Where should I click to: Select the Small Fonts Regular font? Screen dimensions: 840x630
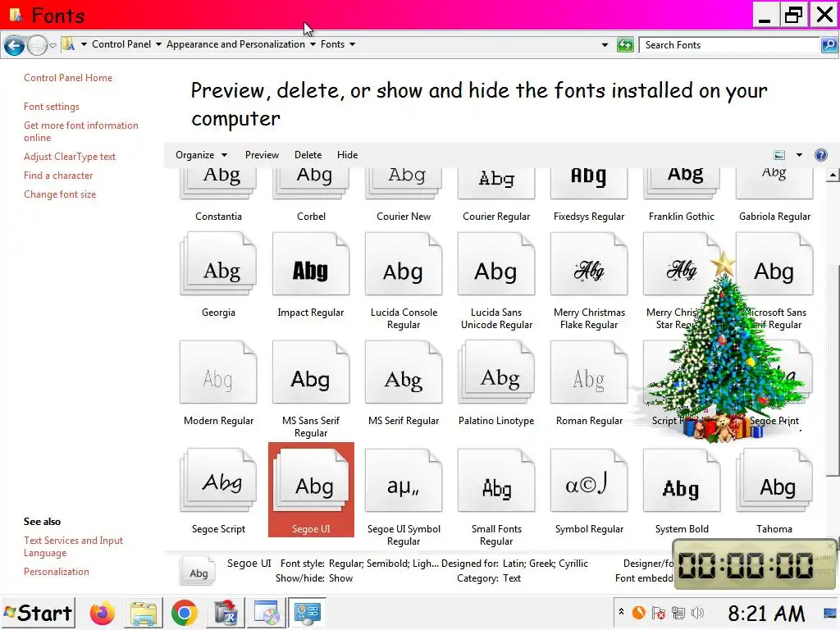496,480
